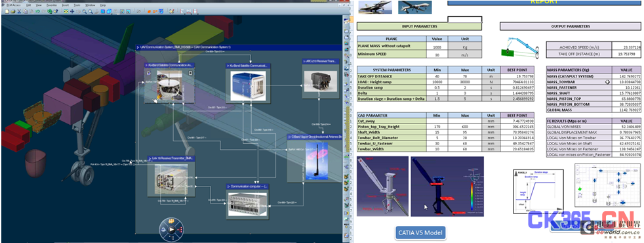Select the Pan arrows toolbar icon

pyautogui.click(x=72, y=12)
